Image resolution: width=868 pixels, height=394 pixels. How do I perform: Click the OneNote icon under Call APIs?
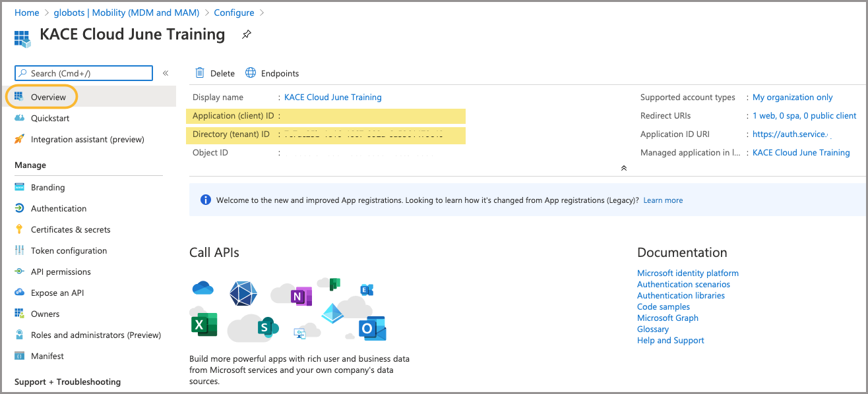tap(300, 297)
